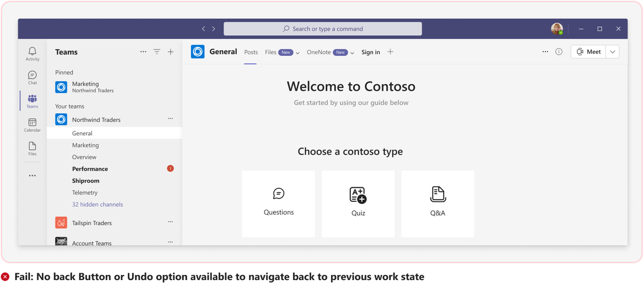Open the Activity bell icon
644x286 pixels.
click(x=32, y=53)
